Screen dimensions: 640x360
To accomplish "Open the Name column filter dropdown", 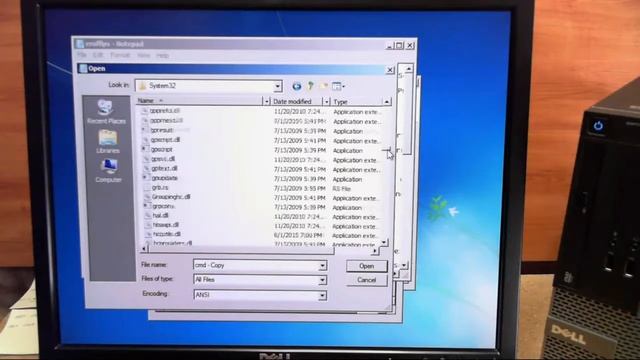I will click(x=267, y=101).
